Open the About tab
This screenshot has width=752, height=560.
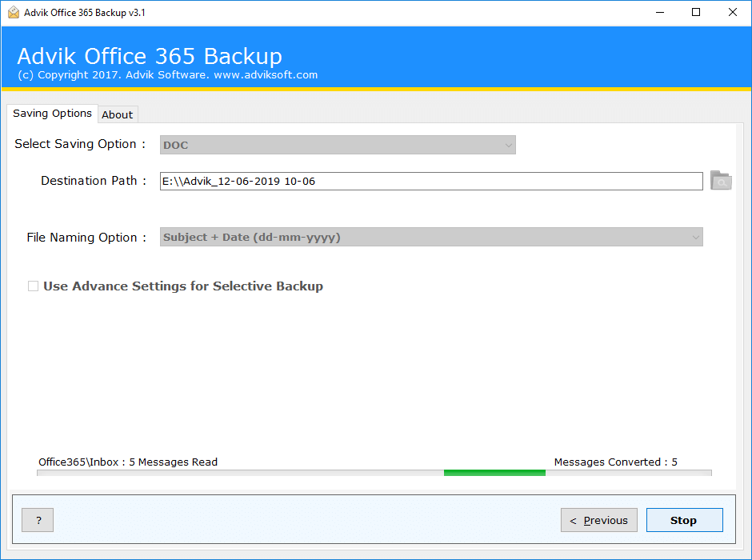(118, 114)
